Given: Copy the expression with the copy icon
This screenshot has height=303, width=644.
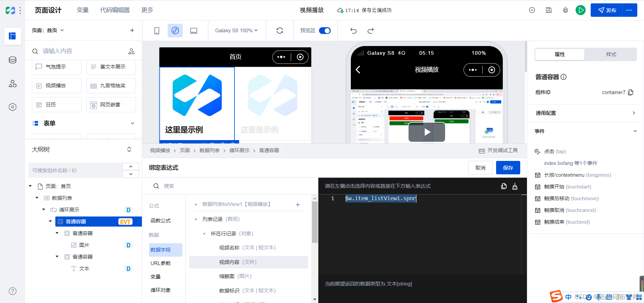Looking at the screenshot, I should pyautogui.click(x=504, y=186).
